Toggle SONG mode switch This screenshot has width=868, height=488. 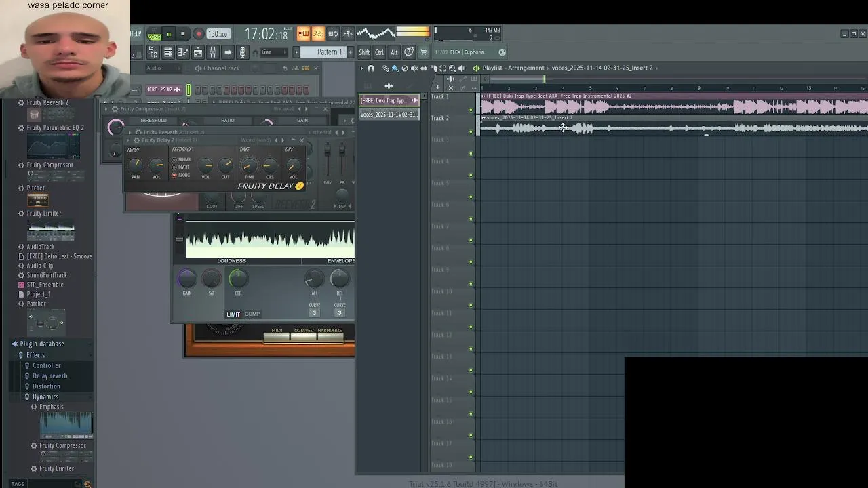pyautogui.click(x=154, y=36)
